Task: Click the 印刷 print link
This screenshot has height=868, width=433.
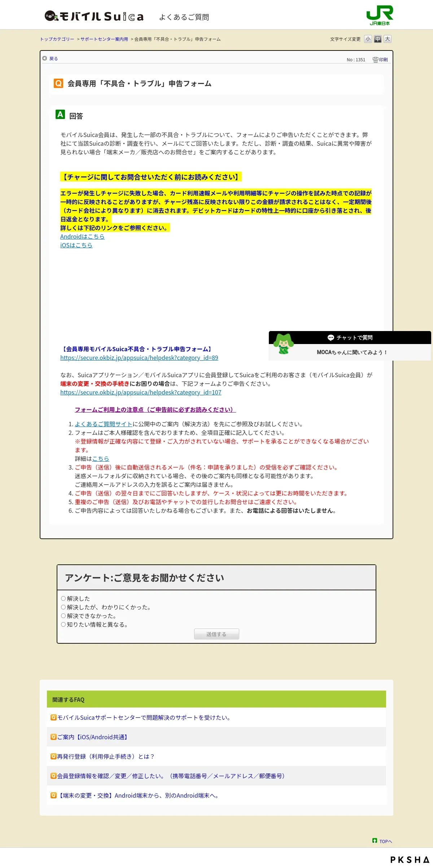Action: 384,60
